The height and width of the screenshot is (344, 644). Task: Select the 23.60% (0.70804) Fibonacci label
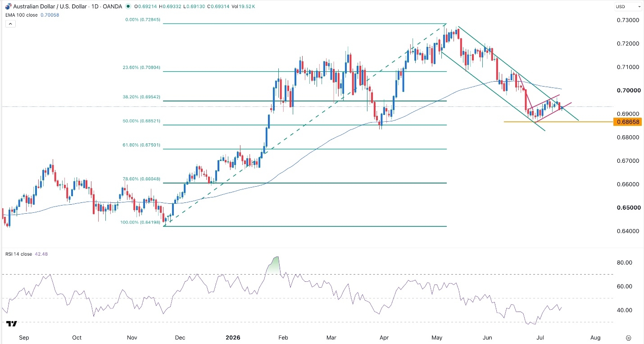[x=141, y=68]
